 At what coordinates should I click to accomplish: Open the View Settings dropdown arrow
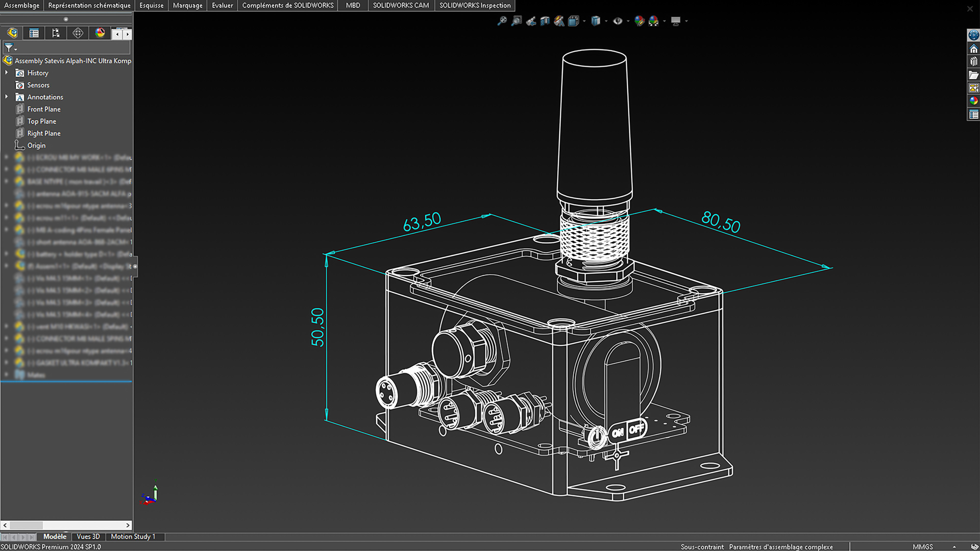click(686, 21)
